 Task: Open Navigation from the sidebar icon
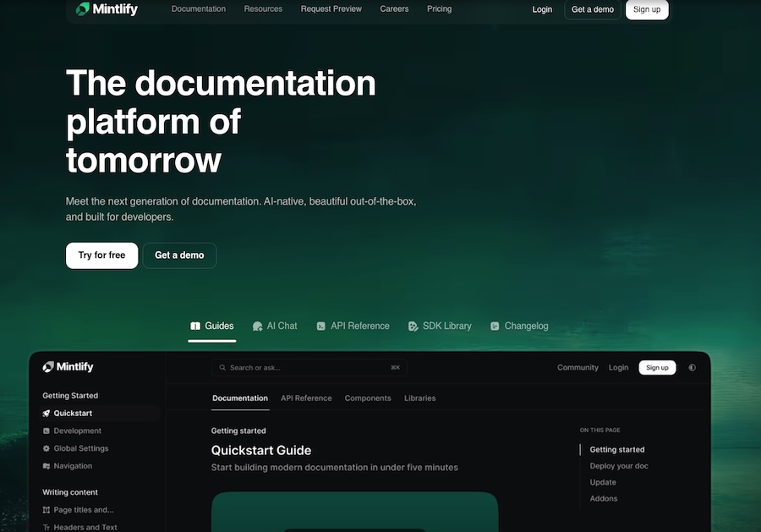[x=47, y=465]
